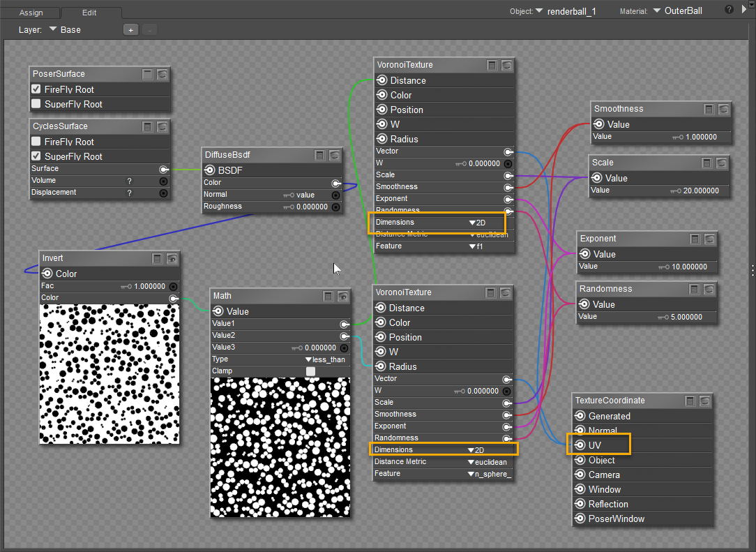This screenshot has width=756, height=552.
Task: Uncheck FireFly Root in PoserSurface node
Action: [x=36, y=89]
